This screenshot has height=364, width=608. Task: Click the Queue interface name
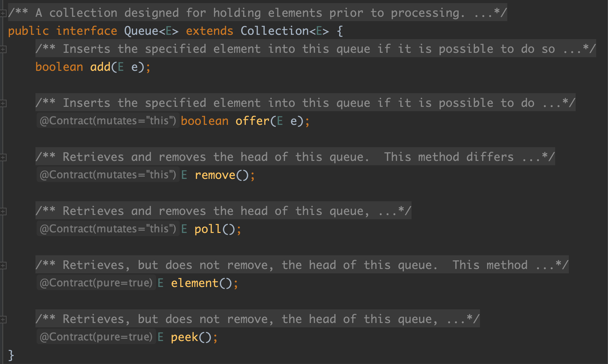click(141, 31)
